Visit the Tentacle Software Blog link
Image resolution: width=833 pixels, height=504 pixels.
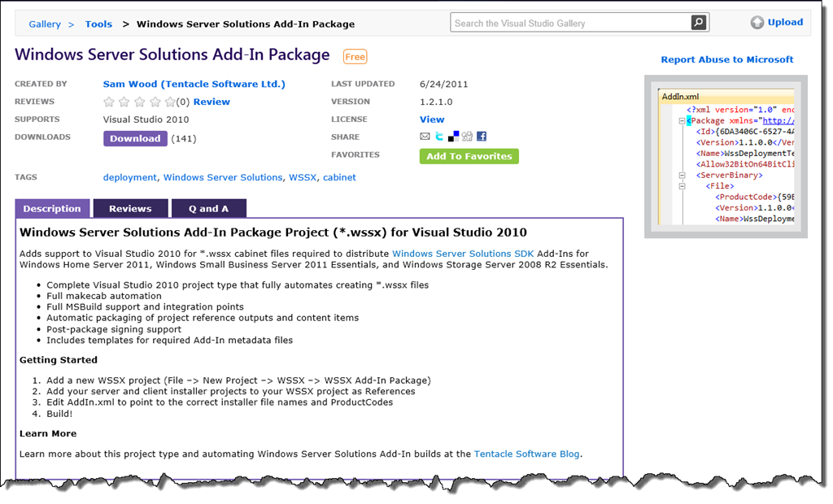pos(526,454)
